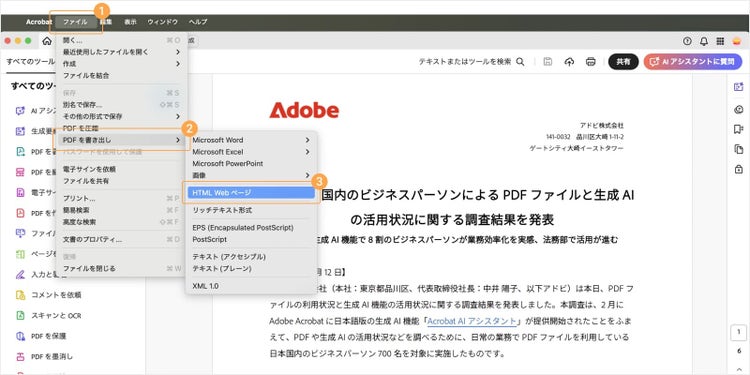Choose 電子サインを依頼 menu entry

click(121, 169)
